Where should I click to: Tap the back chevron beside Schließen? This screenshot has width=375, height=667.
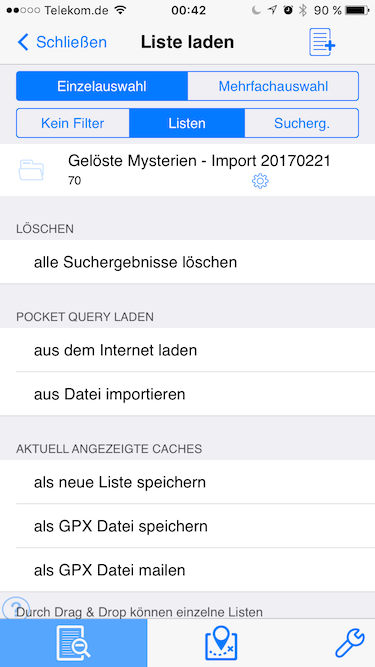[23, 43]
